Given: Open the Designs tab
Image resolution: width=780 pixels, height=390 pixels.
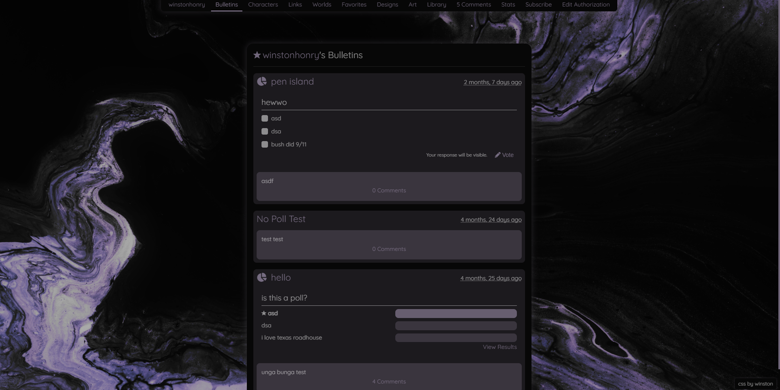Looking at the screenshot, I should (x=387, y=4).
